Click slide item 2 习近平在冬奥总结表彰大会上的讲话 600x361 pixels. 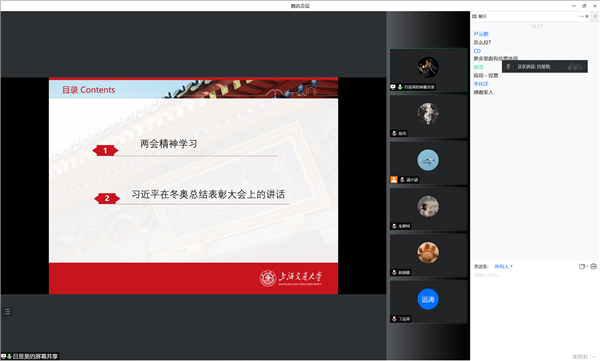pos(208,194)
